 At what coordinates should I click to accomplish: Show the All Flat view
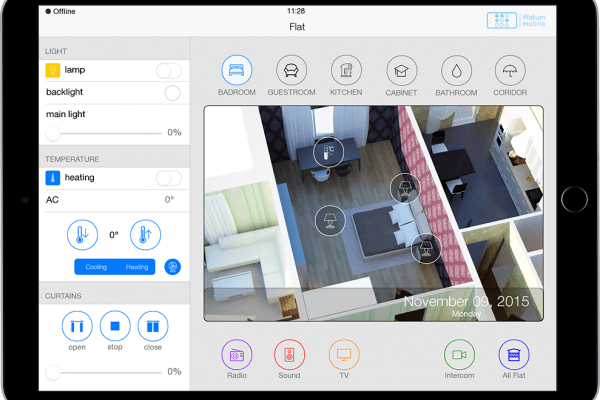(x=514, y=354)
